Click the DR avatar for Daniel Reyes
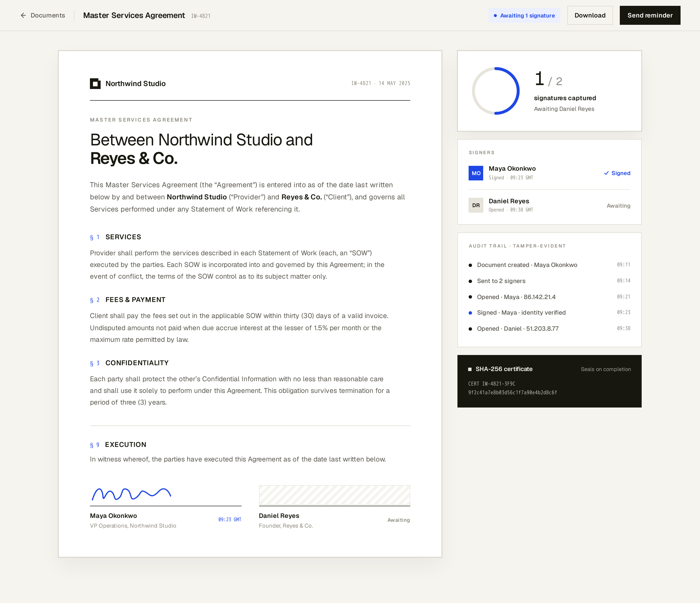The height and width of the screenshot is (603, 700). pos(476,205)
